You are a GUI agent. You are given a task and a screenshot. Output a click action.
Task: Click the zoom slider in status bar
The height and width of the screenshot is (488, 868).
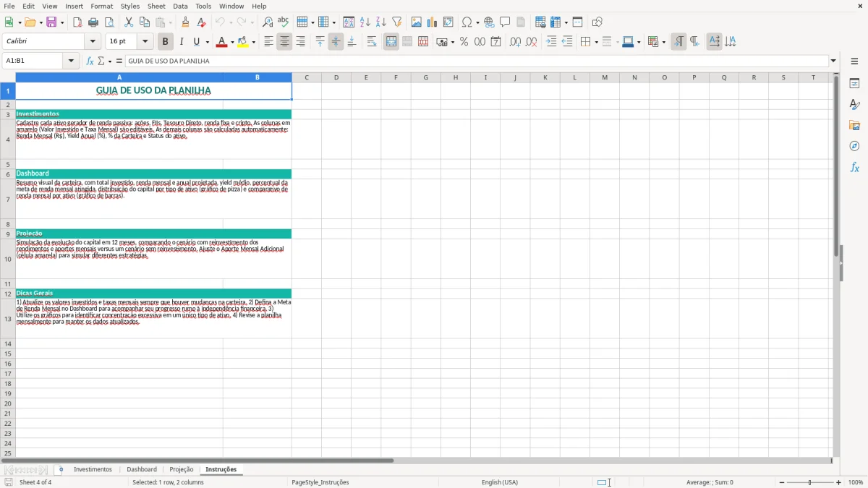tap(809, 482)
